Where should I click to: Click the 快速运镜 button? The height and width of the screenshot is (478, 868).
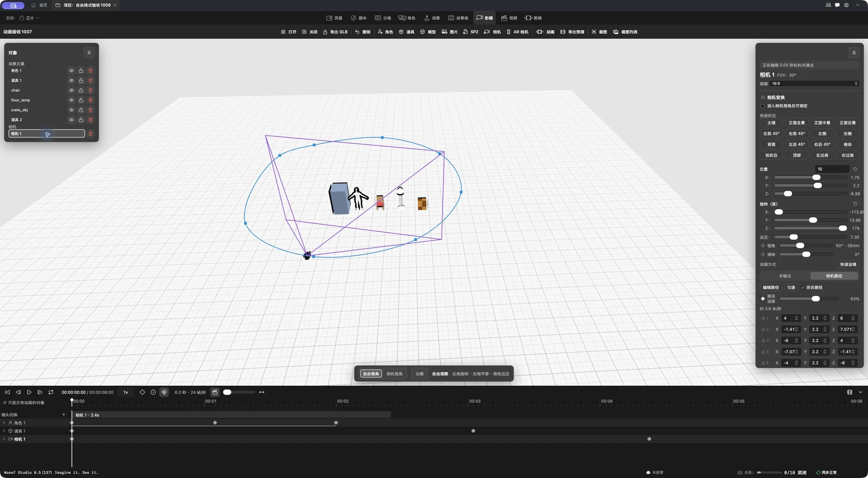point(848,265)
